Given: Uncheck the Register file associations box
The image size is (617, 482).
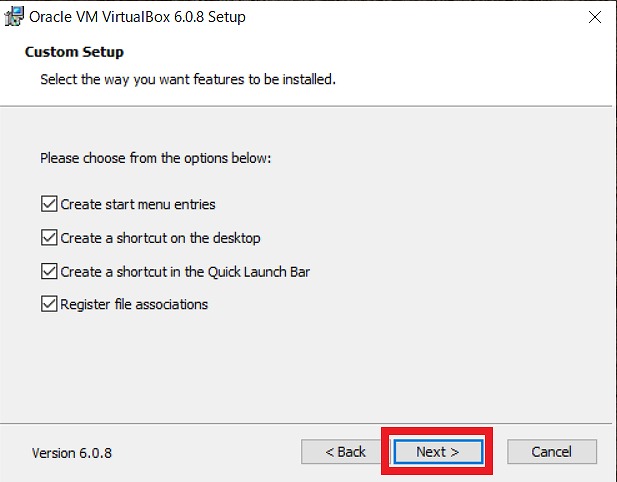Looking at the screenshot, I should point(49,304).
